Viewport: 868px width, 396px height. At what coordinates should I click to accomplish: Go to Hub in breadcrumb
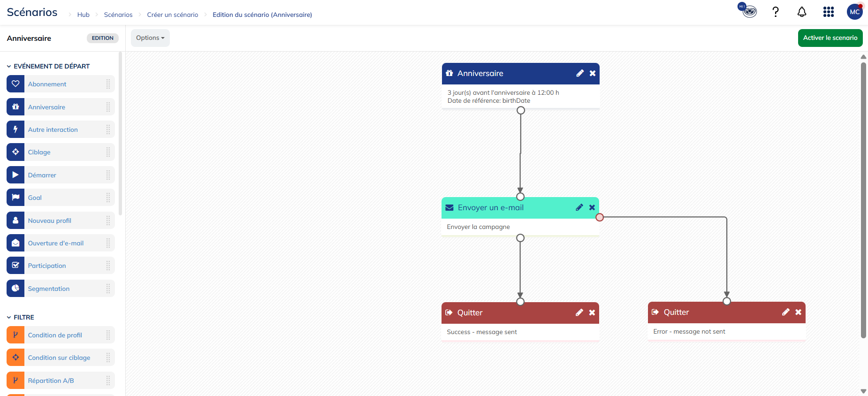coord(83,15)
